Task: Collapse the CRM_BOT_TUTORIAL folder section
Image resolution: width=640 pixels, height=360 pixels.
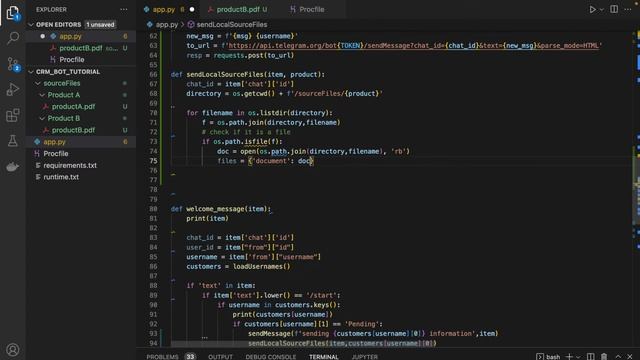Action: [31, 71]
